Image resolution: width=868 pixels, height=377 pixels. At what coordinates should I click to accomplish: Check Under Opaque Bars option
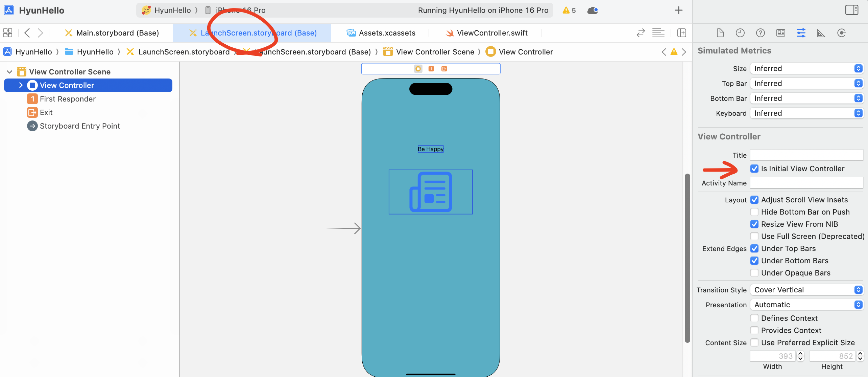click(x=754, y=273)
